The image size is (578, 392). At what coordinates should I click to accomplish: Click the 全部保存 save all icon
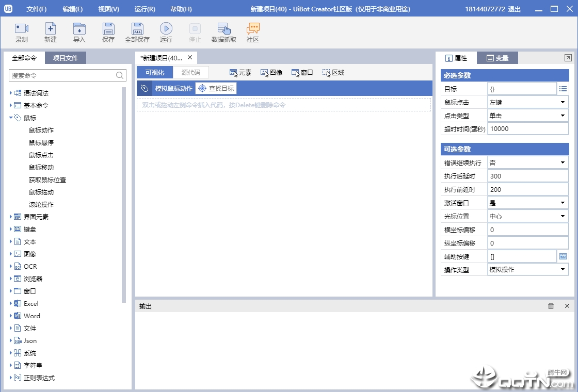coord(137,28)
